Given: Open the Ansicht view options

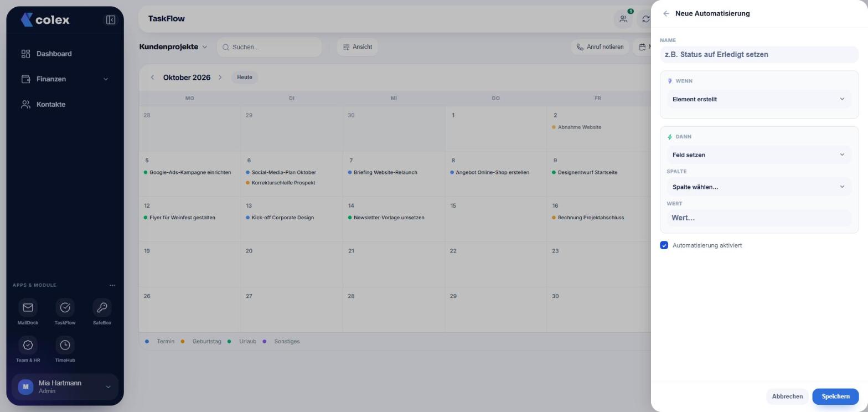Looking at the screenshot, I should 358,47.
